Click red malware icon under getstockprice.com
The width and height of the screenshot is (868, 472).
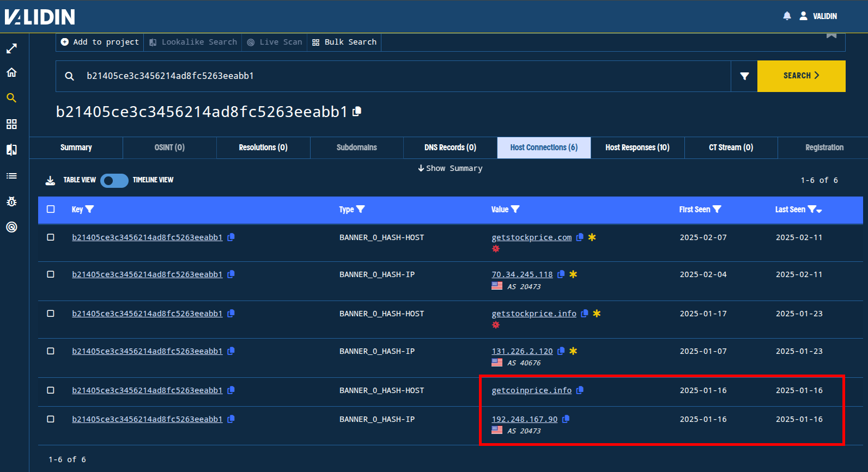(x=496, y=249)
